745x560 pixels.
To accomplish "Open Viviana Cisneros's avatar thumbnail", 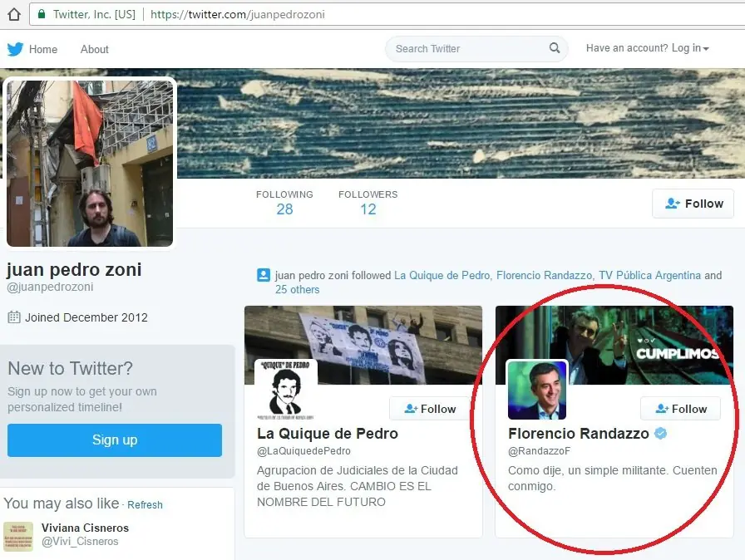I will (x=18, y=536).
